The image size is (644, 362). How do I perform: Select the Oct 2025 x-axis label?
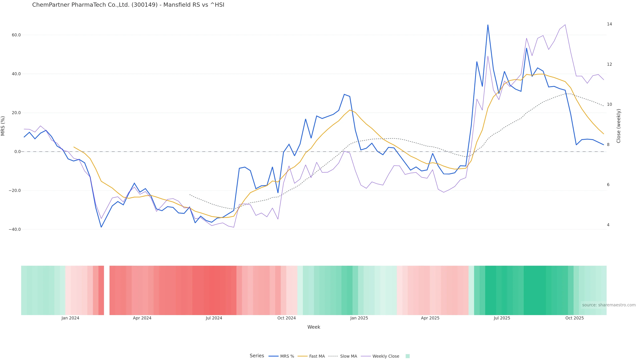[x=575, y=318]
